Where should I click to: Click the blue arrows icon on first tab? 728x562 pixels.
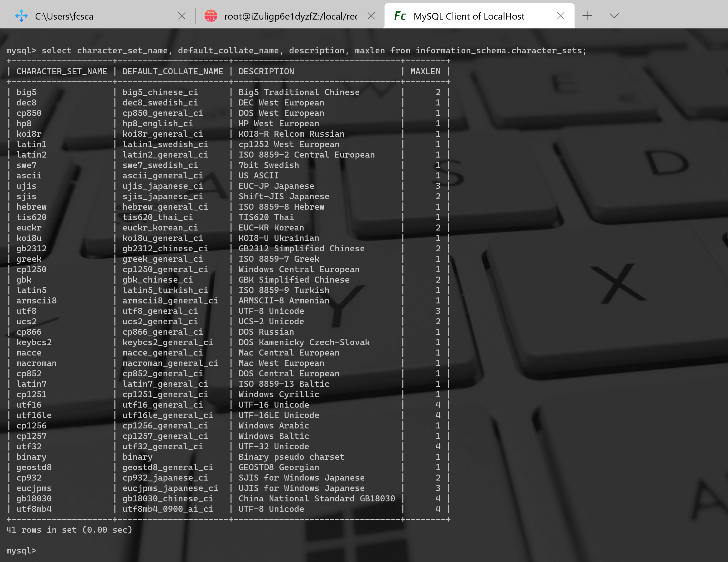coord(22,16)
